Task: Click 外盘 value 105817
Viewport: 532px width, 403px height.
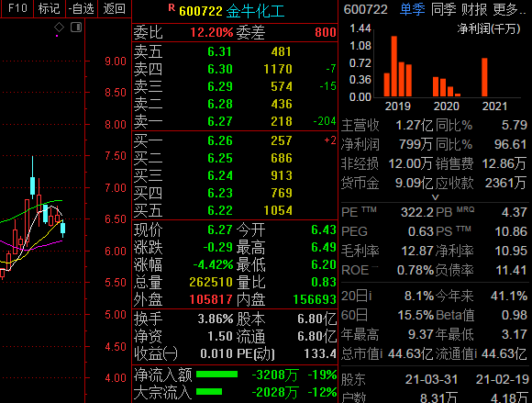Action: pyautogui.click(x=211, y=299)
